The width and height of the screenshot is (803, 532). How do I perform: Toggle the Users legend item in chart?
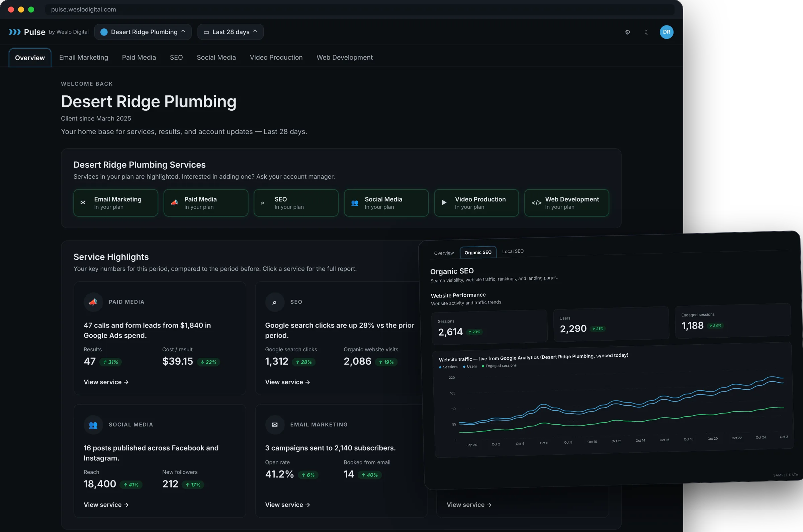tap(470, 366)
